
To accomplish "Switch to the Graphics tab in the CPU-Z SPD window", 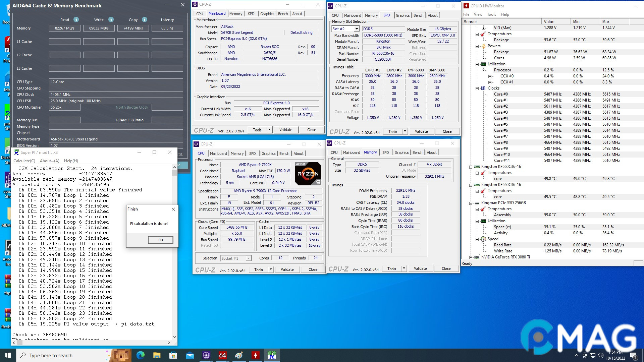I will pos(402,15).
